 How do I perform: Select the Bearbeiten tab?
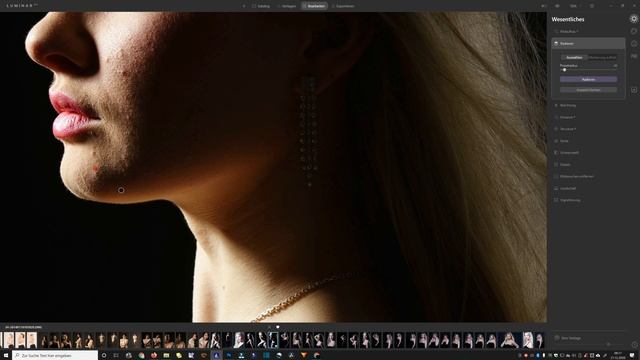[x=314, y=6]
